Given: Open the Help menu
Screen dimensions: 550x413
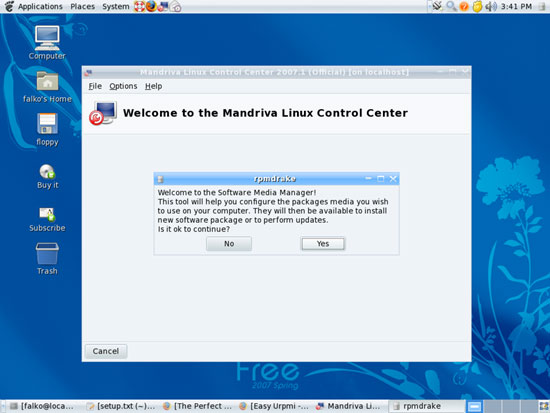Looking at the screenshot, I should click(153, 86).
